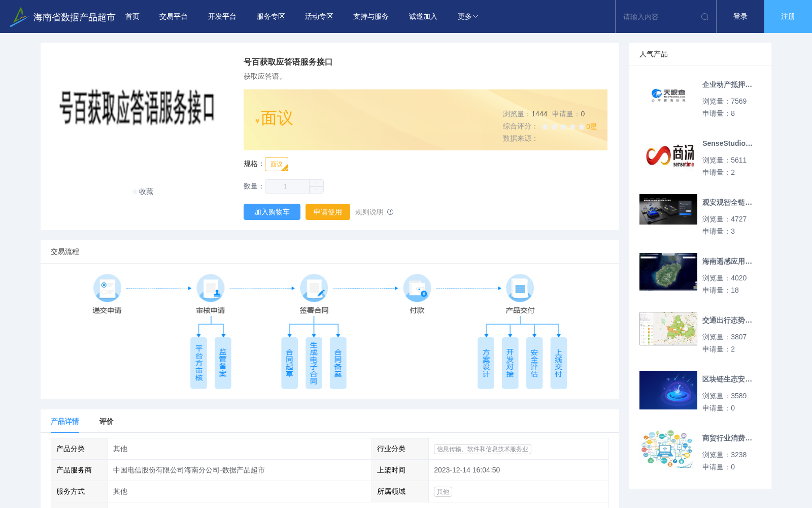Click the 签署合同 step icon
Screen dimensions: 812x508
(314, 288)
